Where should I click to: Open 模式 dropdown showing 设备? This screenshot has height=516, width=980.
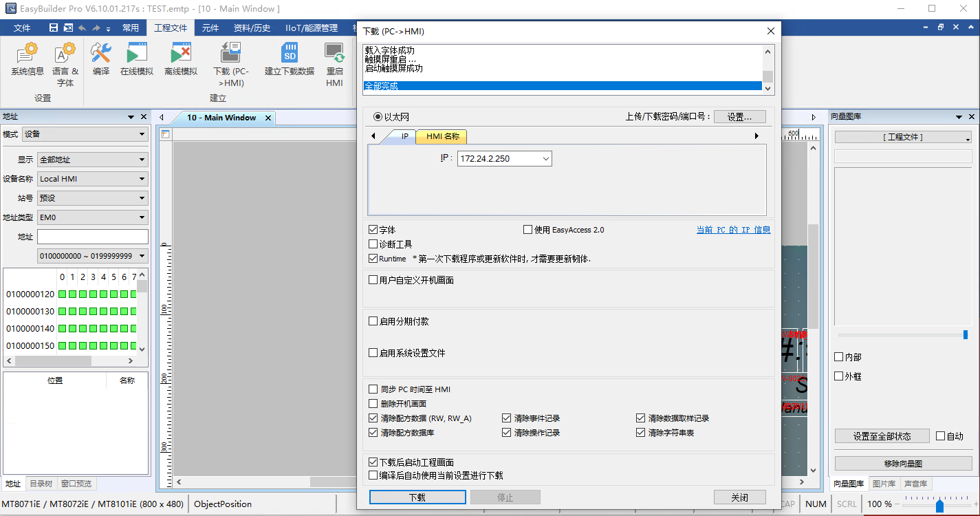coord(85,134)
